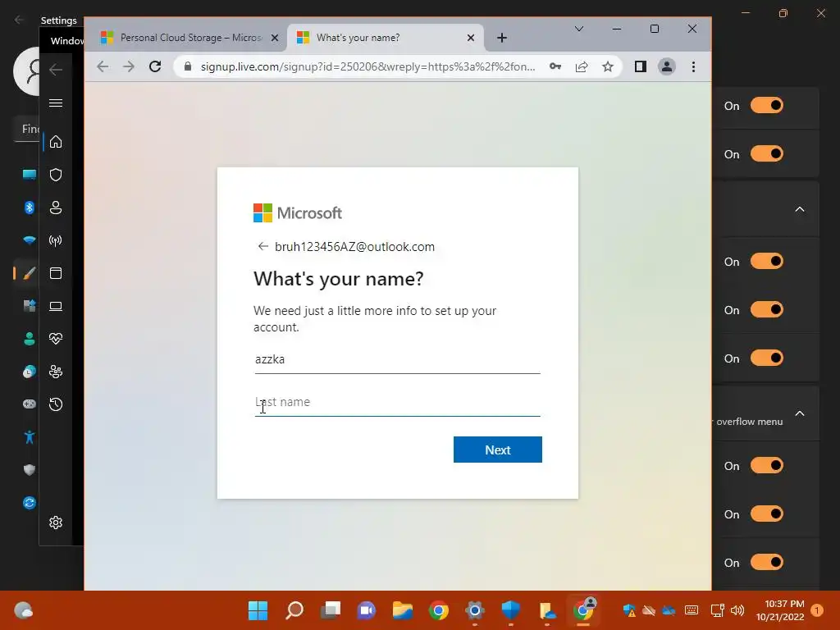Image resolution: width=840 pixels, height=630 pixels.
Task: Click Chrome's forward navigation arrow
Action: (129, 66)
